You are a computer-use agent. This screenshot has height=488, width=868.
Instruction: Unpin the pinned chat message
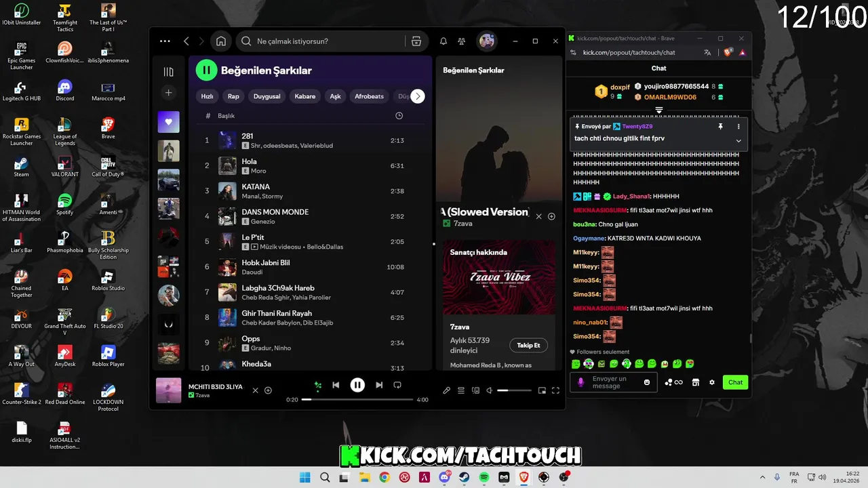(x=720, y=127)
